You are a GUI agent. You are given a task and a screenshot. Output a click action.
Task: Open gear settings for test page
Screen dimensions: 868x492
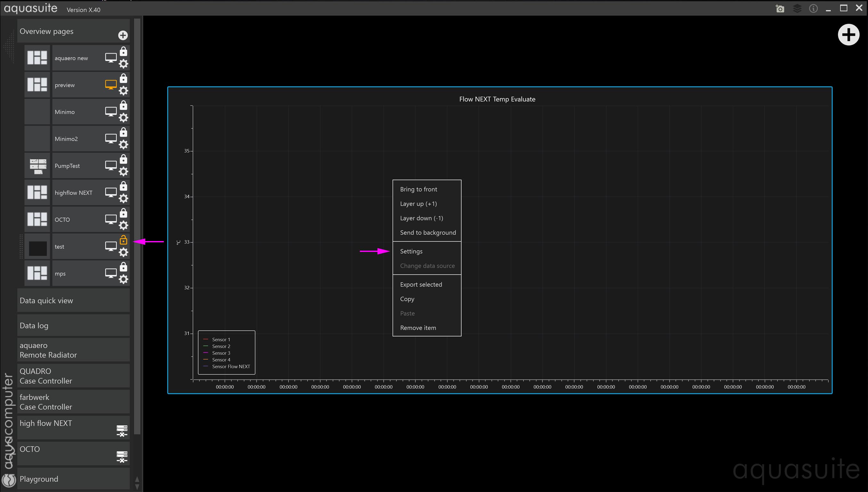124,253
